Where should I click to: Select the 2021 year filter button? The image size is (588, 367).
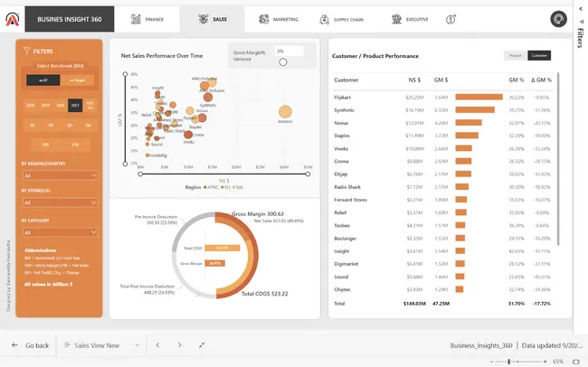pyautogui.click(x=74, y=105)
